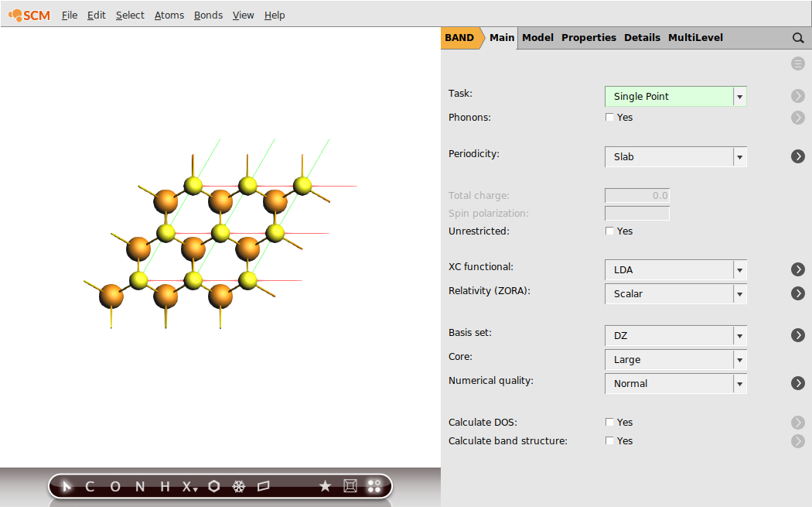The height and width of the screenshot is (507, 812).
Task: Open the search magnifier in the panel
Action: 798,37
